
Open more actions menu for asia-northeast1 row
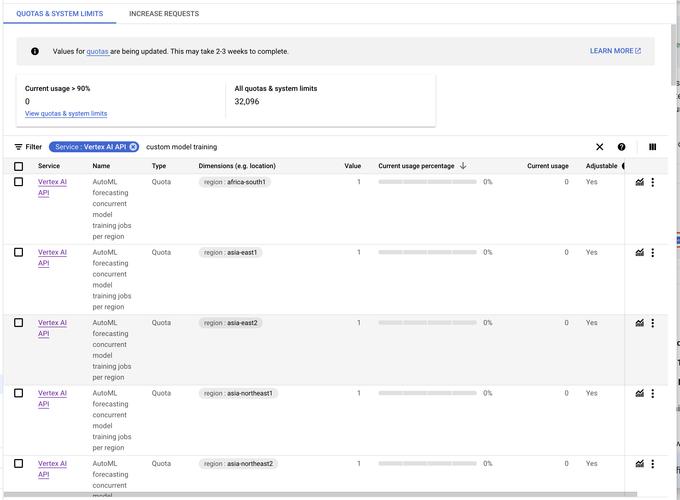(x=653, y=393)
